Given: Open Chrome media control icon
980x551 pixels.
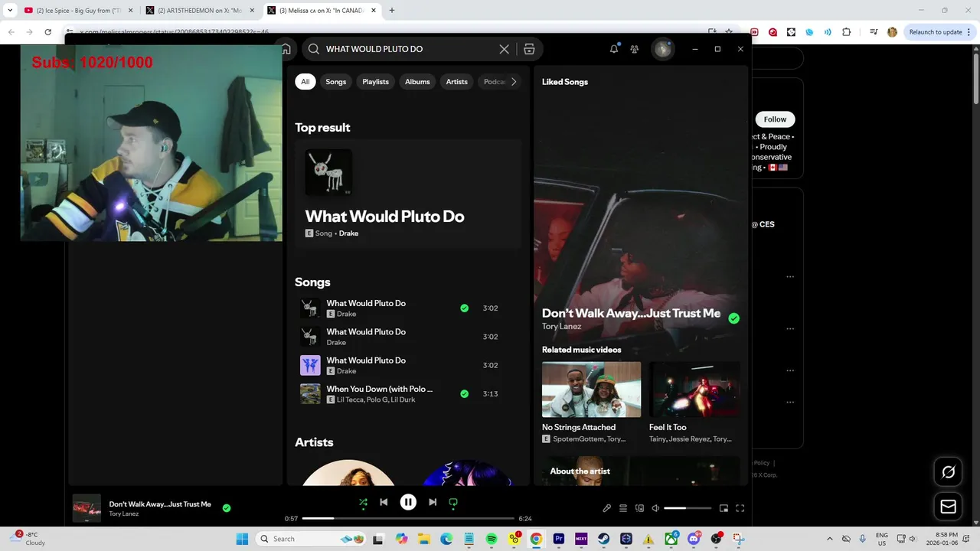Looking at the screenshot, I should 874,32.
